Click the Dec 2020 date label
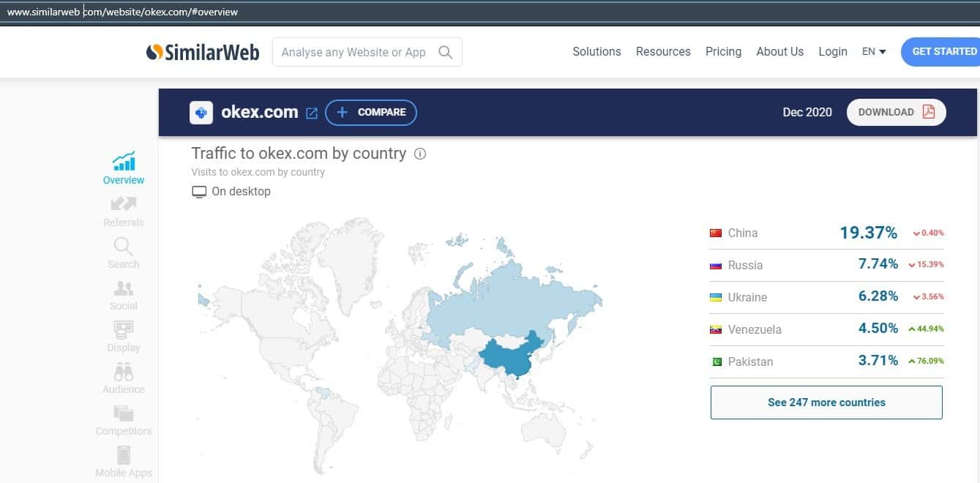980x483 pixels. tap(807, 112)
